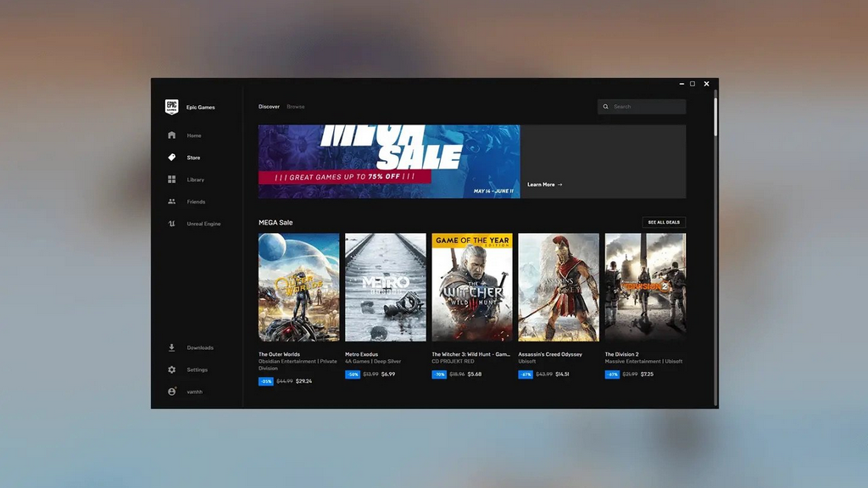Click The Witcher 3: Wild Hunt title
The width and height of the screenshot is (868, 488).
coord(471,354)
